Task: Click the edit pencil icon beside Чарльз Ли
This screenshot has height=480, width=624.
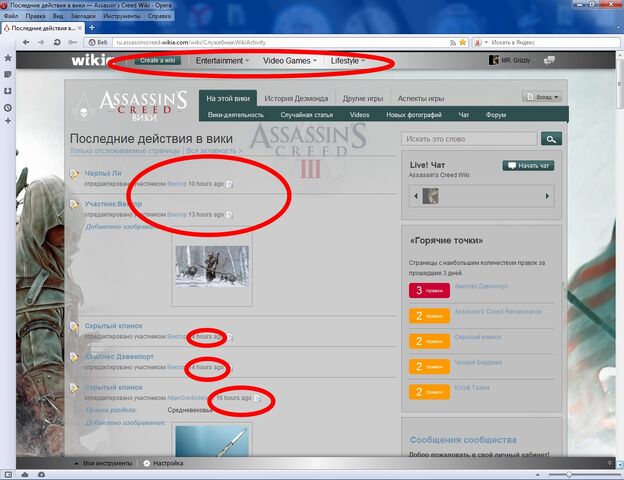Action: (x=74, y=174)
